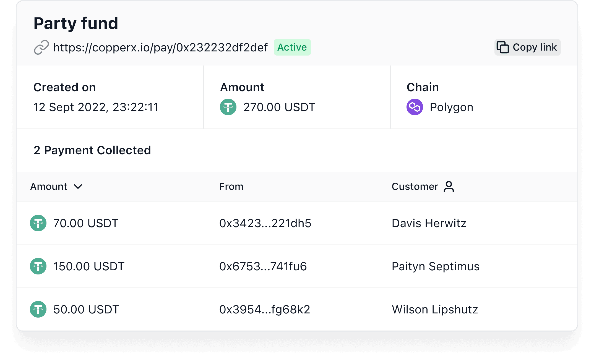594x364 pixels.
Task: Sort by the Amount column header
Action: pyautogui.click(x=49, y=187)
